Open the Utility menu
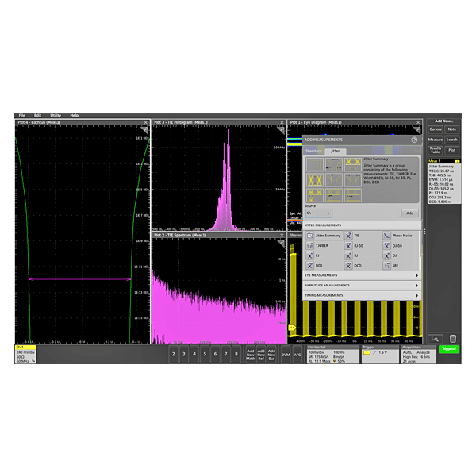Viewport: 476px width, 476px height. [55, 115]
